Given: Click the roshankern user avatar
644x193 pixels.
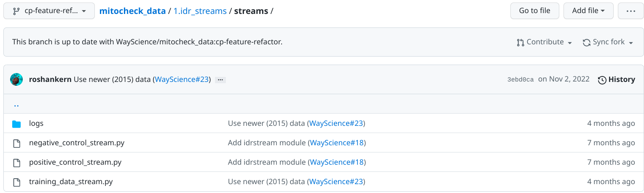Looking at the screenshot, I should pyautogui.click(x=16, y=79).
